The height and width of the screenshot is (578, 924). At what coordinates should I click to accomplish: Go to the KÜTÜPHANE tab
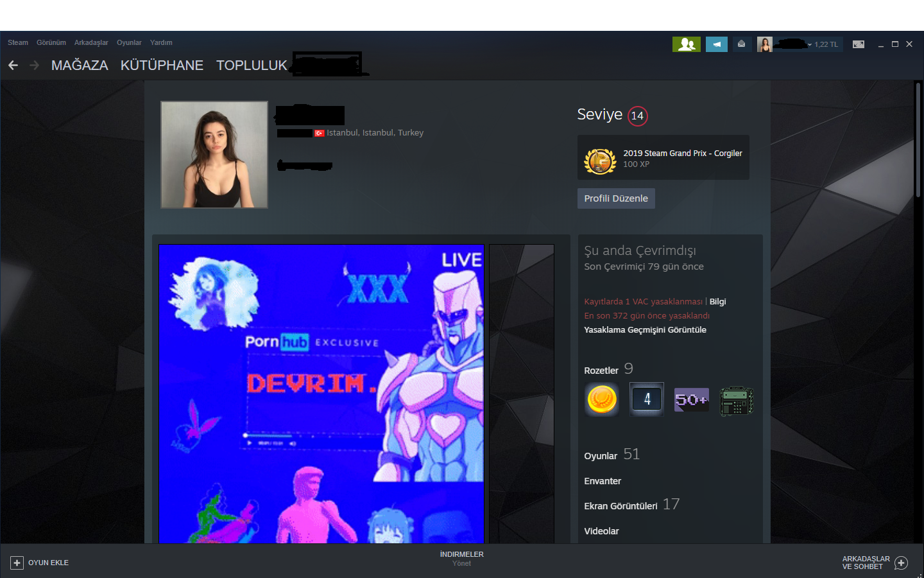(162, 65)
